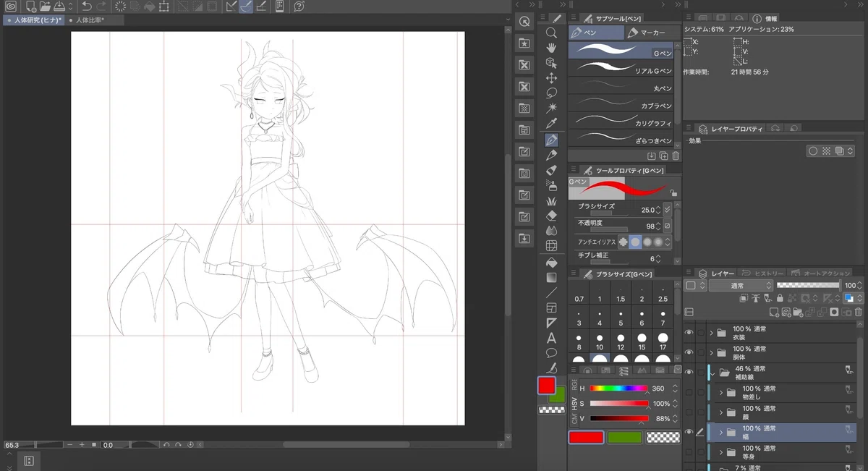Image resolution: width=868 pixels, height=471 pixels.
Task: Show the 顔 layer folder
Action: tap(689, 412)
